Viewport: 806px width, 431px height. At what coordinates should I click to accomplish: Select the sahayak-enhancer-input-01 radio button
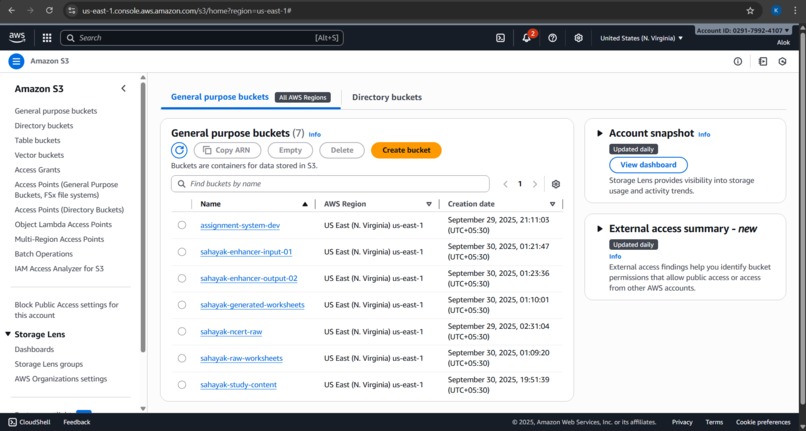[182, 252]
